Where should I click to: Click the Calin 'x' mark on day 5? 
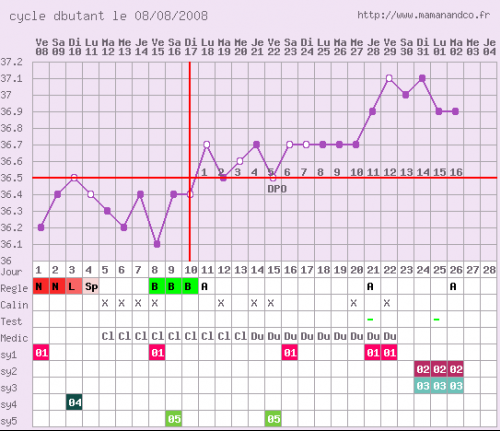point(105,303)
